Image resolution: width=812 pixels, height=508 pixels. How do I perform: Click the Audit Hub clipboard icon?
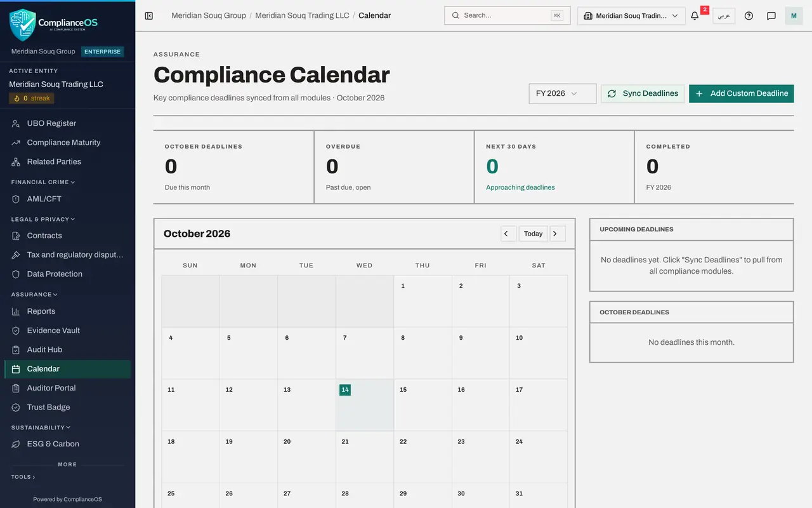click(x=16, y=349)
